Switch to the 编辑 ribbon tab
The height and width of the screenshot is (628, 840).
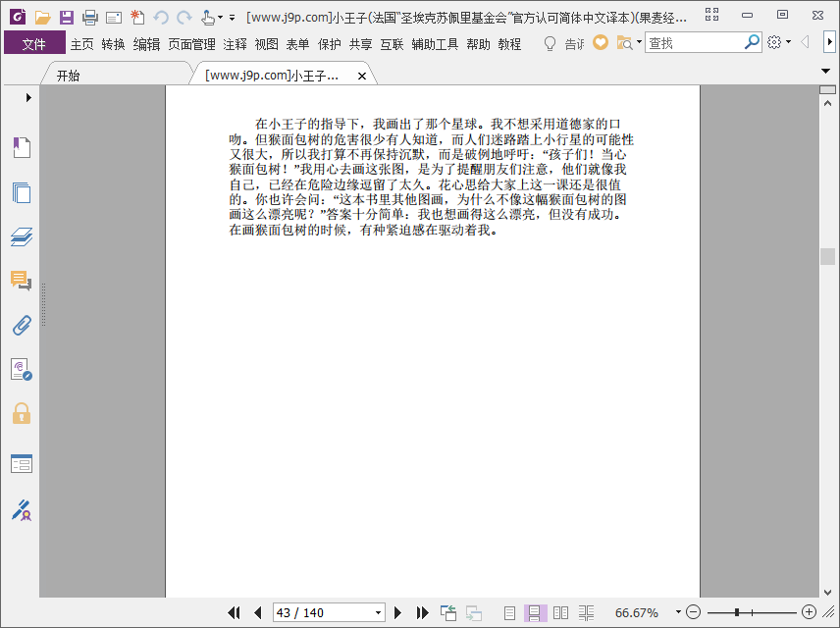147,44
